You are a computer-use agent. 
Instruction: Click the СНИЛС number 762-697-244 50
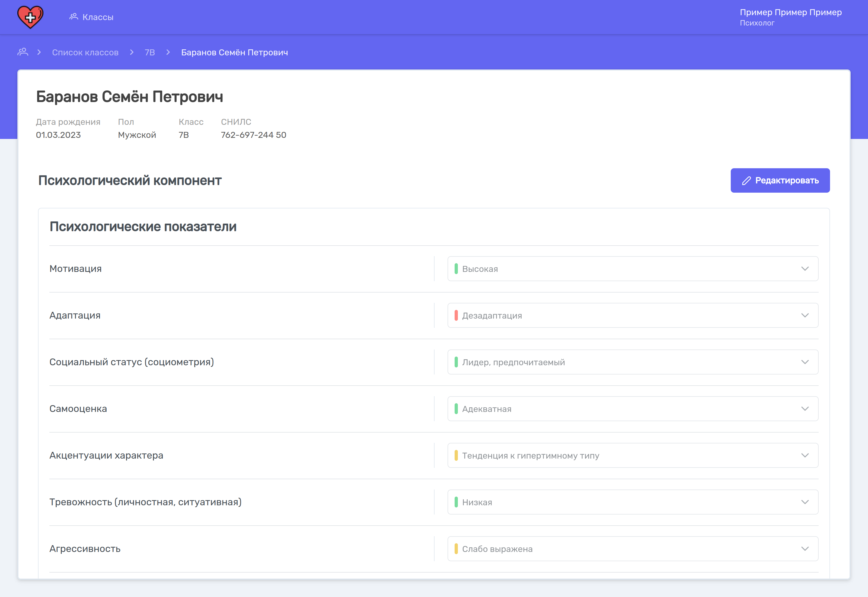[x=253, y=135]
